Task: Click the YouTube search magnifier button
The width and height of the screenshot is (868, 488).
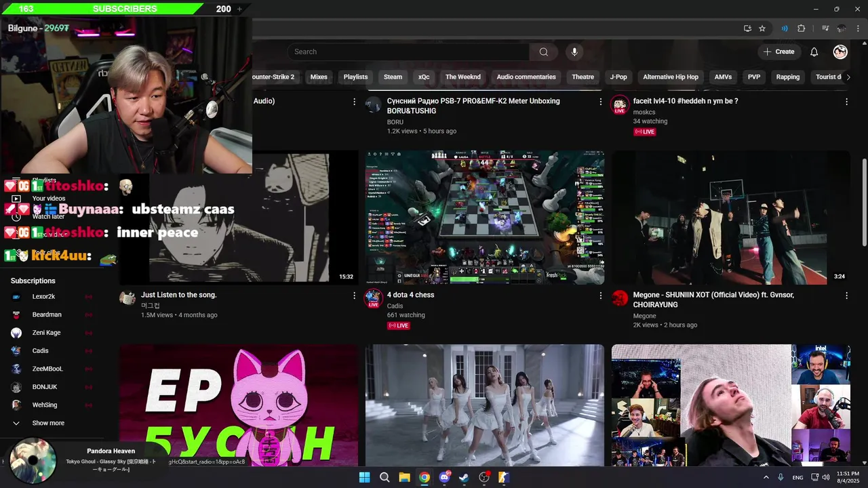Action: click(543, 52)
